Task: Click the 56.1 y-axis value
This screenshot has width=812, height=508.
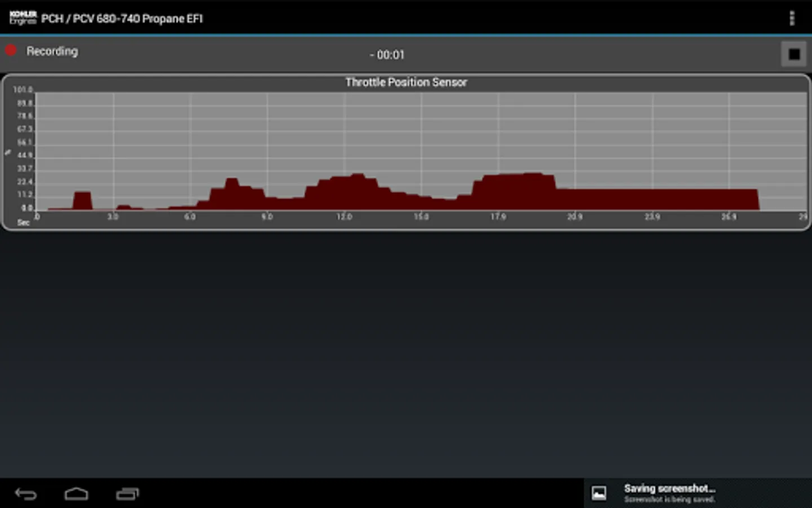Action: 25,143
